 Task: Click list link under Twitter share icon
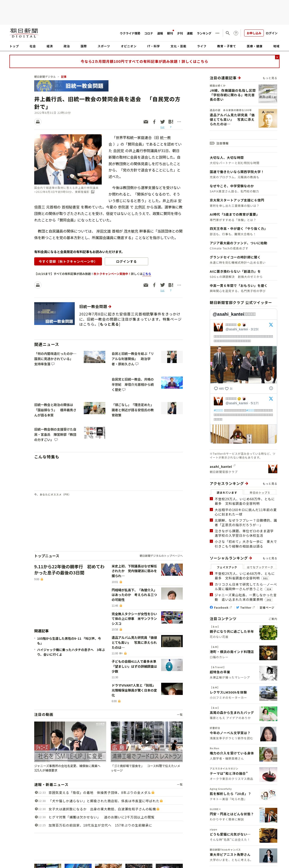[x=163, y=127]
